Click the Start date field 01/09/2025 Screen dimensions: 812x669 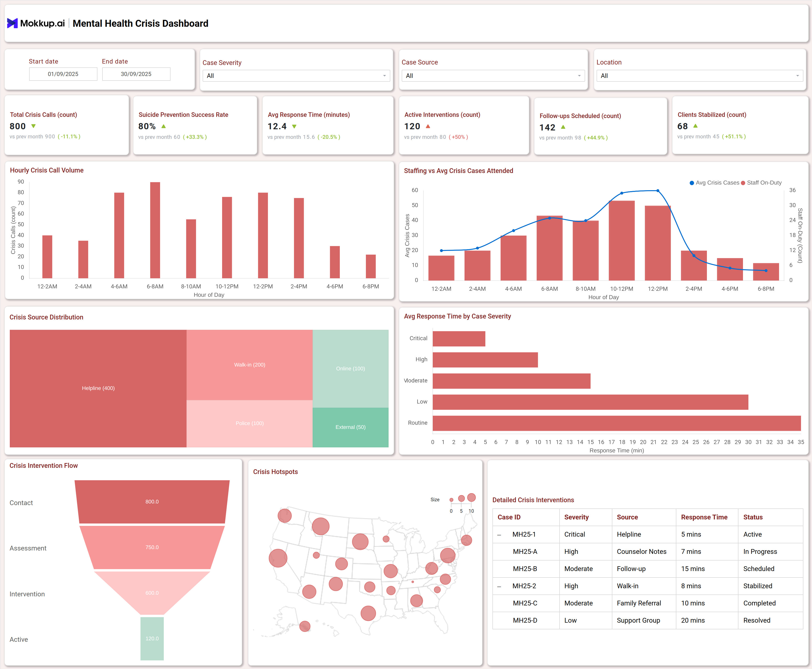click(x=63, y=74)
